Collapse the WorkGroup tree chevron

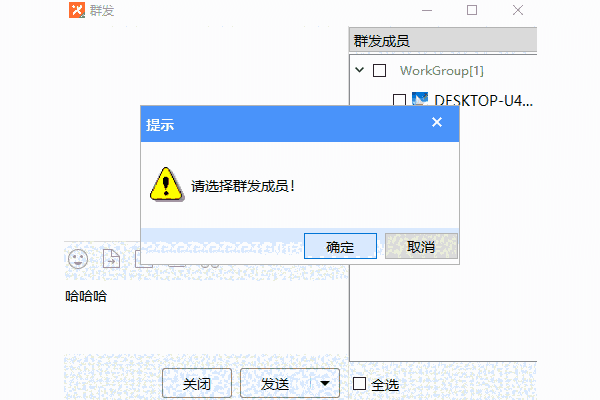[x=359, y=70]
